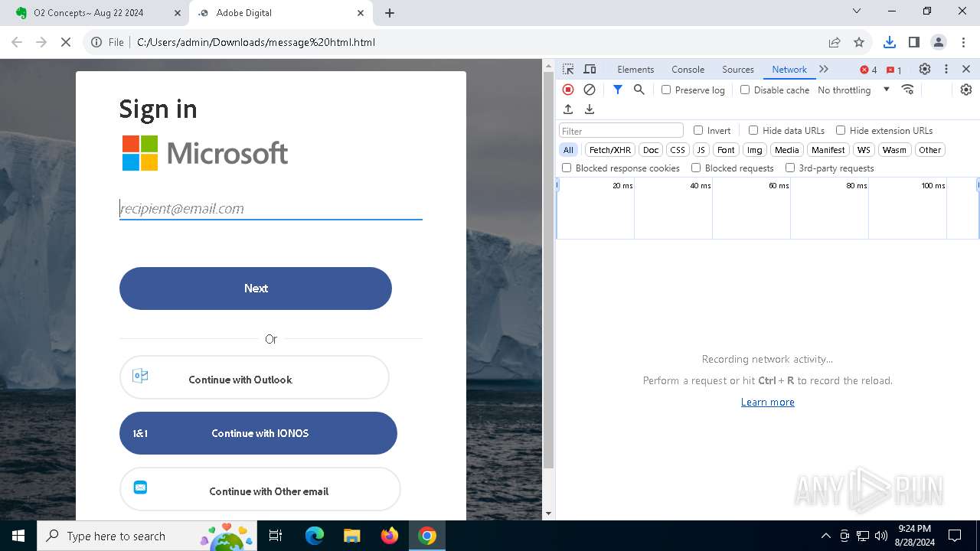Click the Chrome address bar URL
The width and height of the screenshot is (980, 551).
tap(256, 42)
